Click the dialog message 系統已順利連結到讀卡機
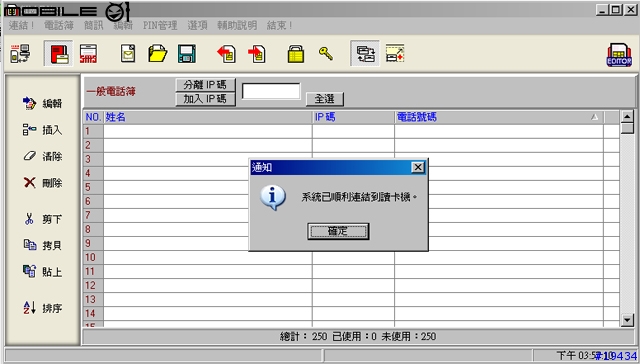This screenshot has width=640, height=364. pyautogui.click(x=359, y=197)
